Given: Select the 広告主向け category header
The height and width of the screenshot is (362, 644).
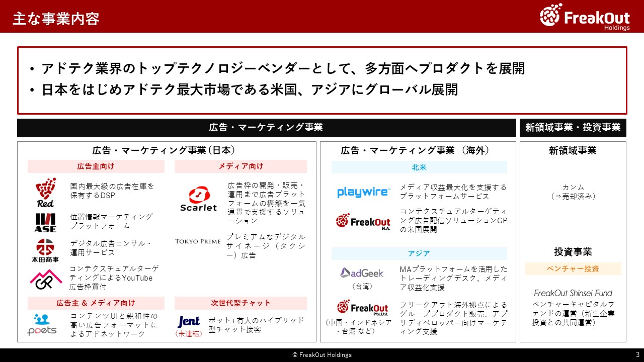Looking at the screenshot, I should (x=96, y=166).
